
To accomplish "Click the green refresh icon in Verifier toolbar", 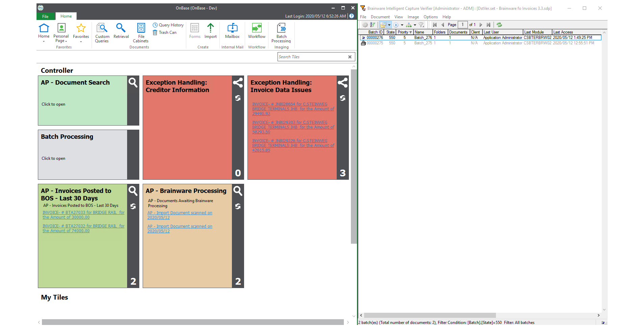I will [x=499, y=25].
